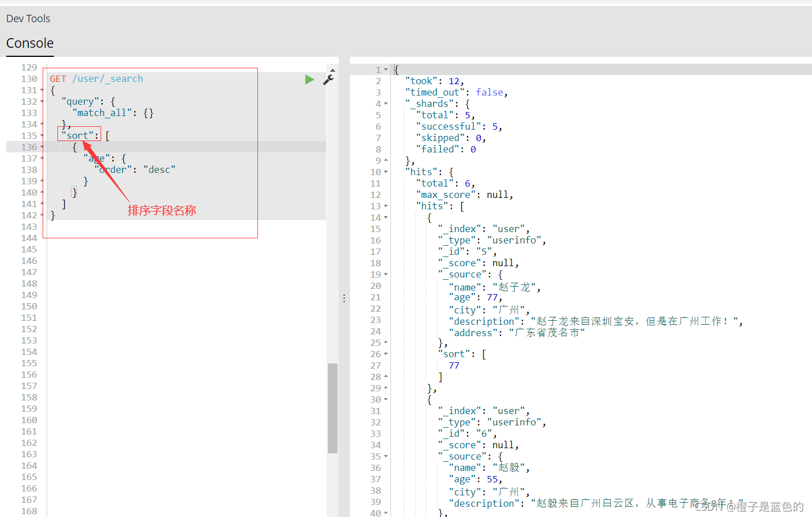The image size is (812, 517).
Task: Collapse the "hits" array at response line 13
Action: [x=386, y=206]
